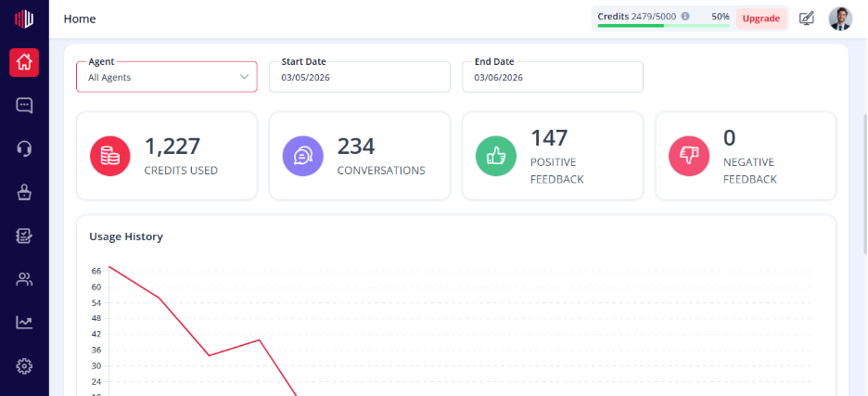This screenshot has width=868, height=396.
Task: Open the Agent dropdown set to All Agents
Action: tap(167, 76)
